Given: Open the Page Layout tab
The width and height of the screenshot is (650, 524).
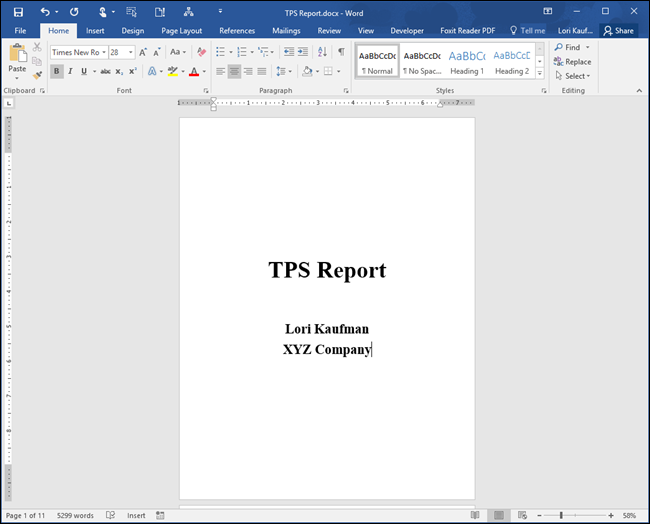Looking at the screenshot, I should coord(182,31).
